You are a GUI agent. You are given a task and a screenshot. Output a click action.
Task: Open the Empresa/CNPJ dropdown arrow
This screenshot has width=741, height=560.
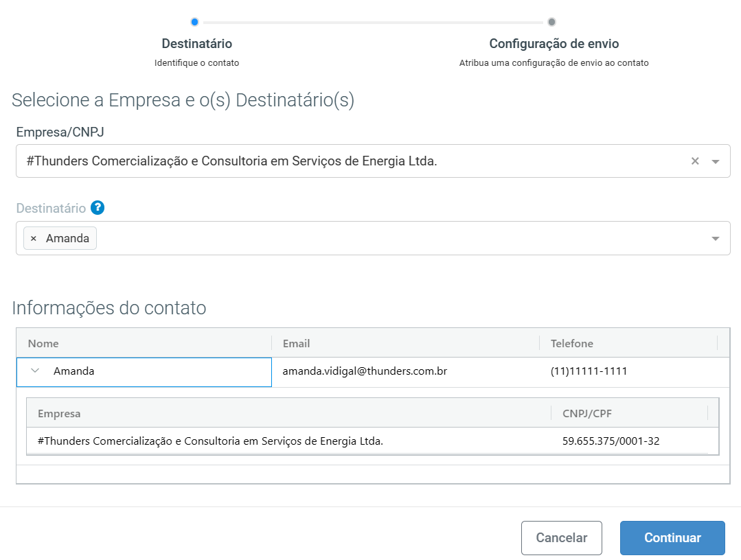(x=714, y=161)
